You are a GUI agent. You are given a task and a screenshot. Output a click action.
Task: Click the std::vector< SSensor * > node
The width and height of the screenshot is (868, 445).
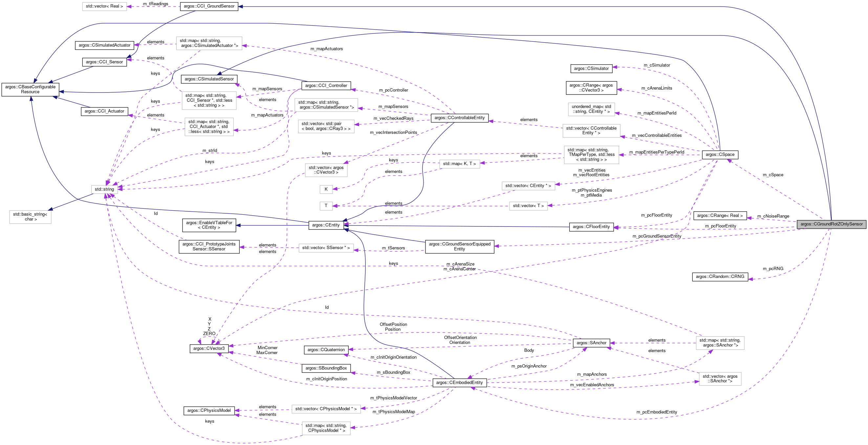(326, 248)
